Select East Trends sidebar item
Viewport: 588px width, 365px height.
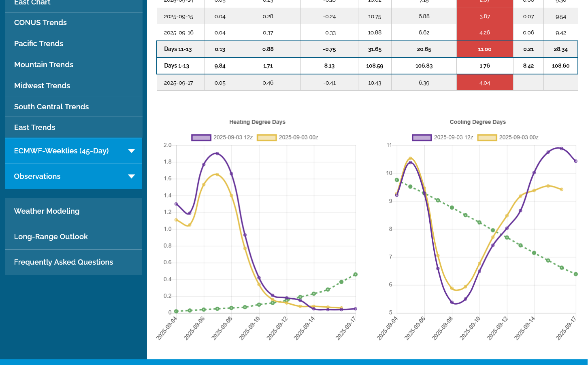coord(35,127)
